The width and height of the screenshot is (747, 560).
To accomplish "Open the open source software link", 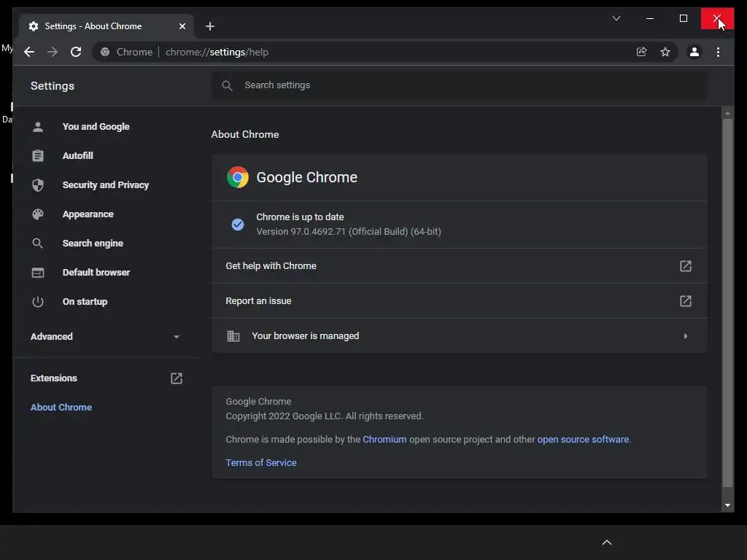I will coord(583,440).
